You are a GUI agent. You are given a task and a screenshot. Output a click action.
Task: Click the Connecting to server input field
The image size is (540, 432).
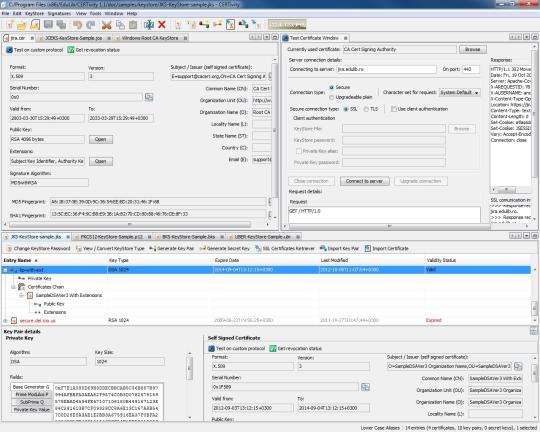[386, 69]
